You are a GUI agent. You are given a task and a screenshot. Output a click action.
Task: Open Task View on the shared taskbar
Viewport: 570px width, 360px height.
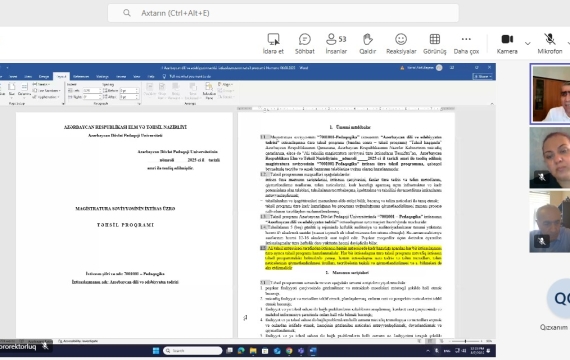(229, 351)
